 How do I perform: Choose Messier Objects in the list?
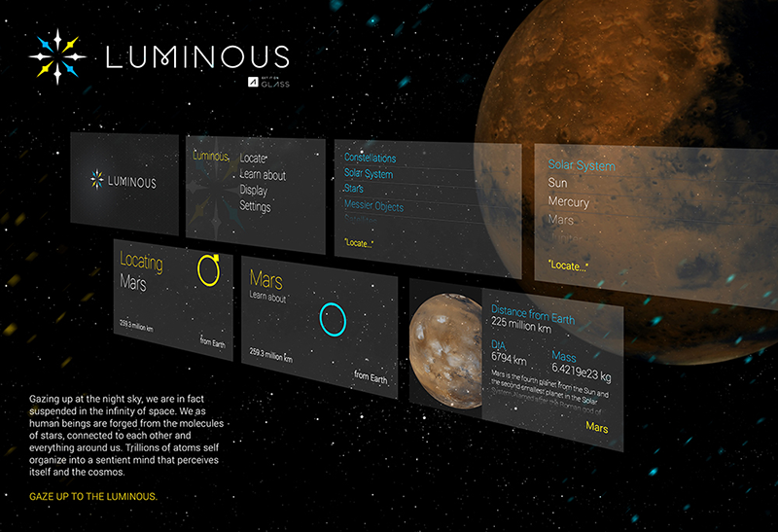[x=374, y=205]
